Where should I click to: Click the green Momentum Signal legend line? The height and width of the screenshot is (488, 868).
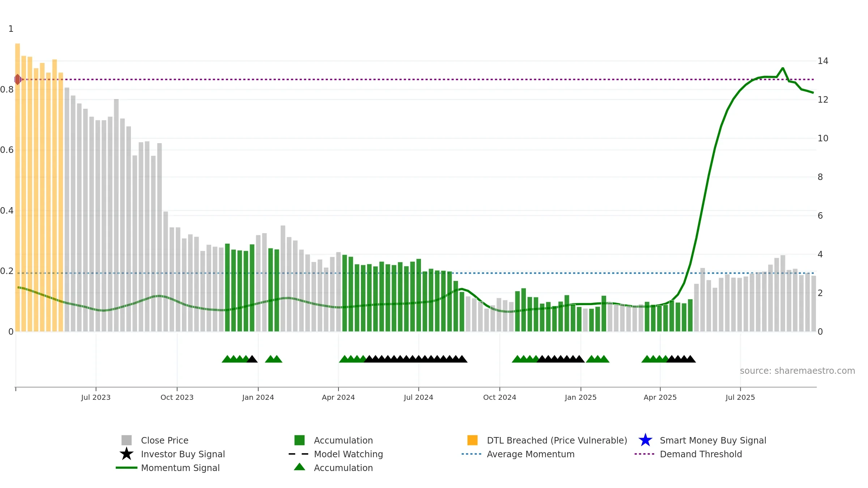coord(127,468)
